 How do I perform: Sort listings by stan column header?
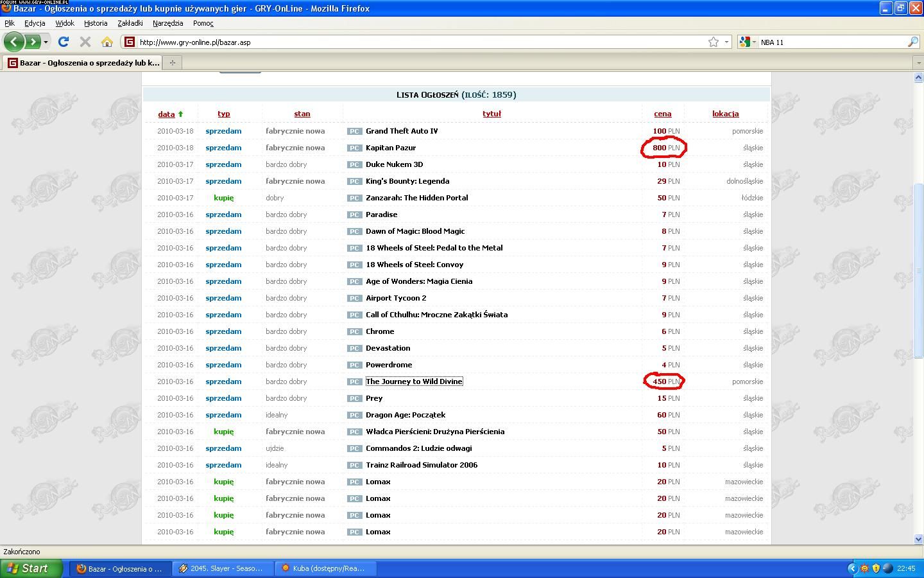(302, 114)
